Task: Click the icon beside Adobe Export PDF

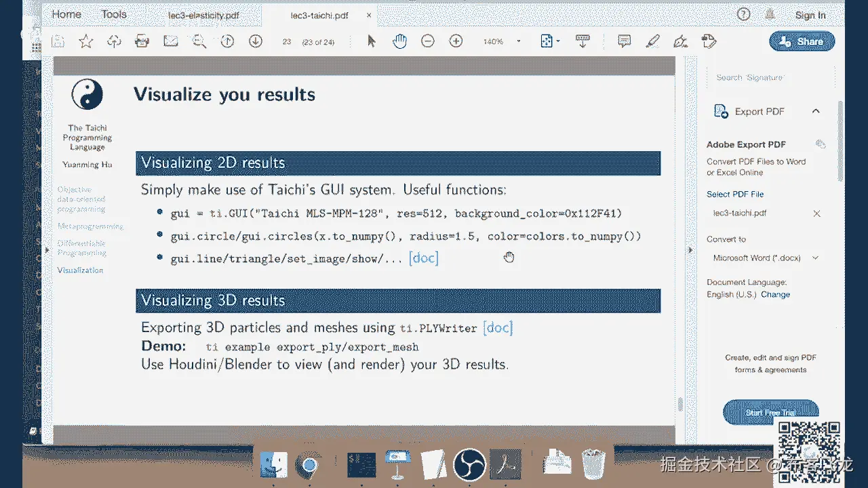Action: tap(821, 144)
